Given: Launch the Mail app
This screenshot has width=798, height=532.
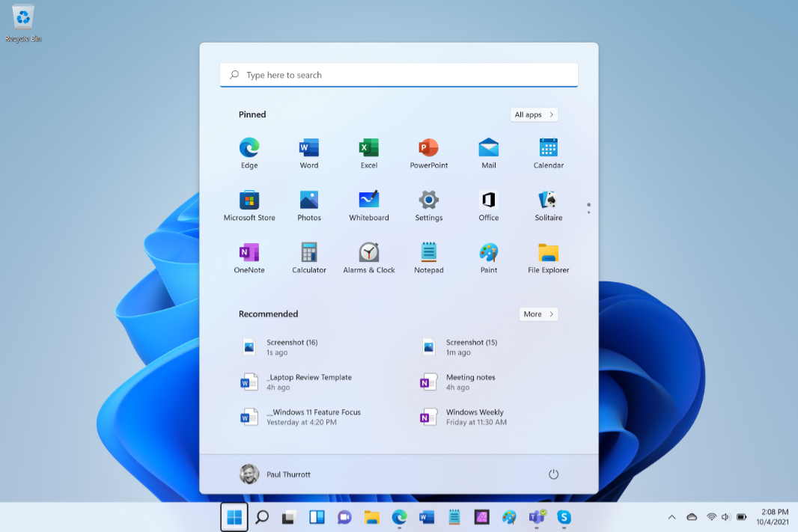Looking at the screenshot, I should click(x=488, y=152).
